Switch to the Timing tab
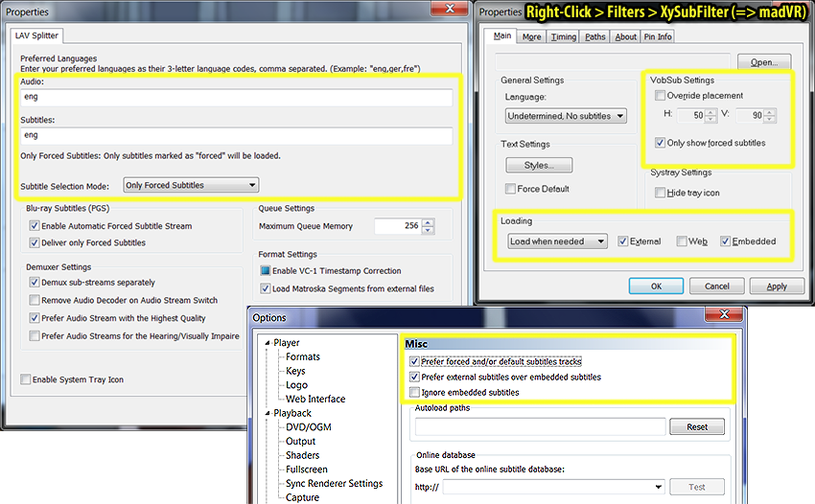 coord(564,37)
